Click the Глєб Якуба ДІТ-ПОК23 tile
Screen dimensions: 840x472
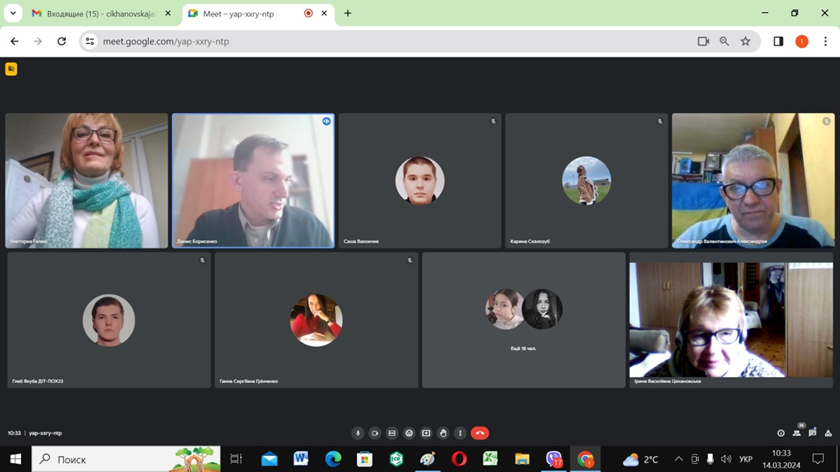(109, 320)
